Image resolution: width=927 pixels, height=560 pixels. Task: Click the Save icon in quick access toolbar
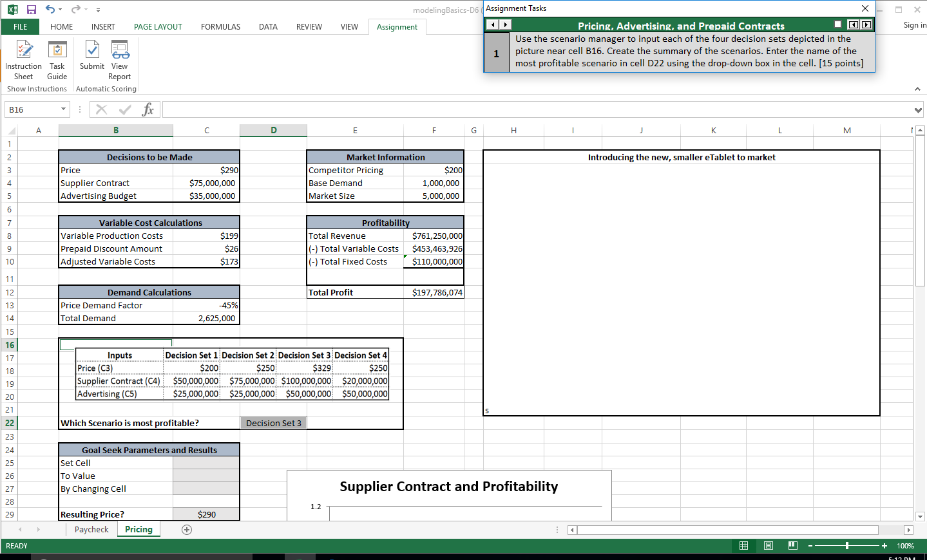pyautogui.click(x=32, y=10)
